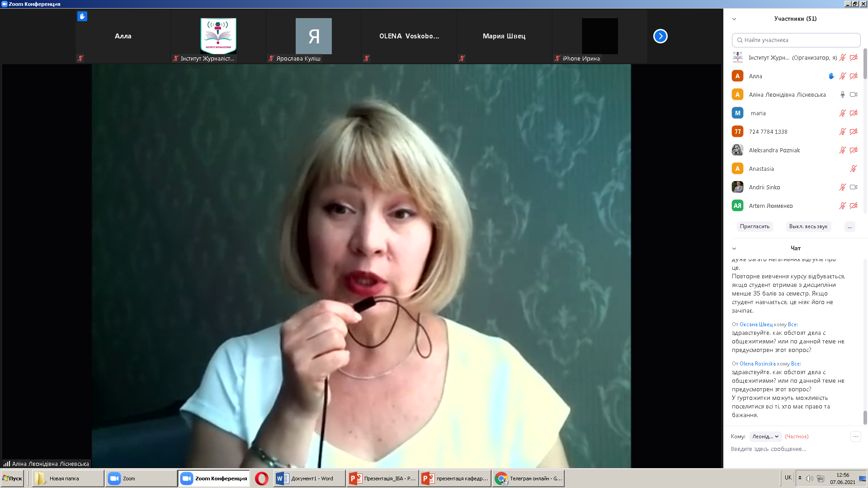Click the camera icon for Andrii Sinko

tap(853, 187)
